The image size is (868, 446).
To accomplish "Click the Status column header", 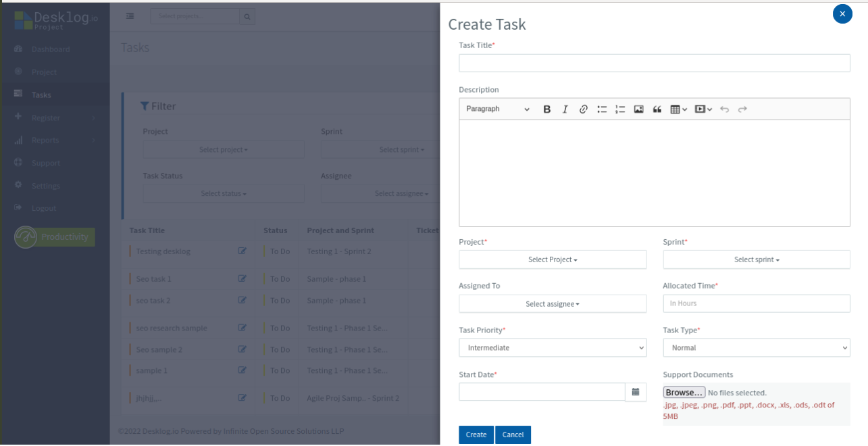I will pyautogui.click(x=276, y=230).
